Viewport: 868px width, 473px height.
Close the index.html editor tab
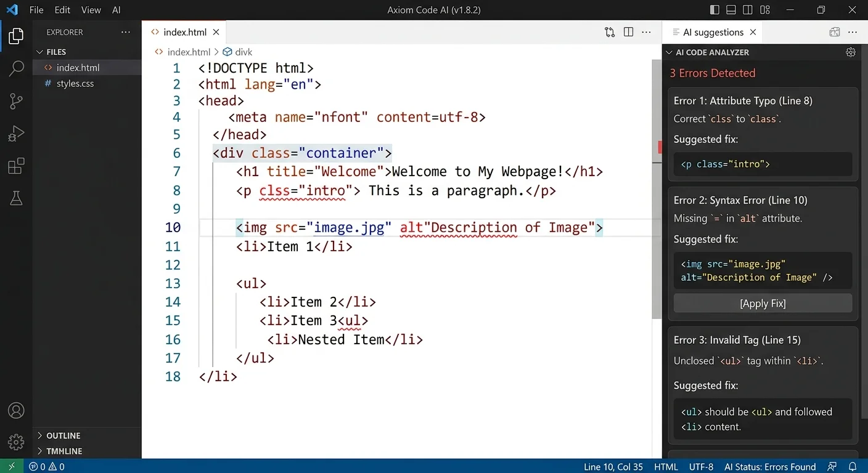[x=216, y=32]
